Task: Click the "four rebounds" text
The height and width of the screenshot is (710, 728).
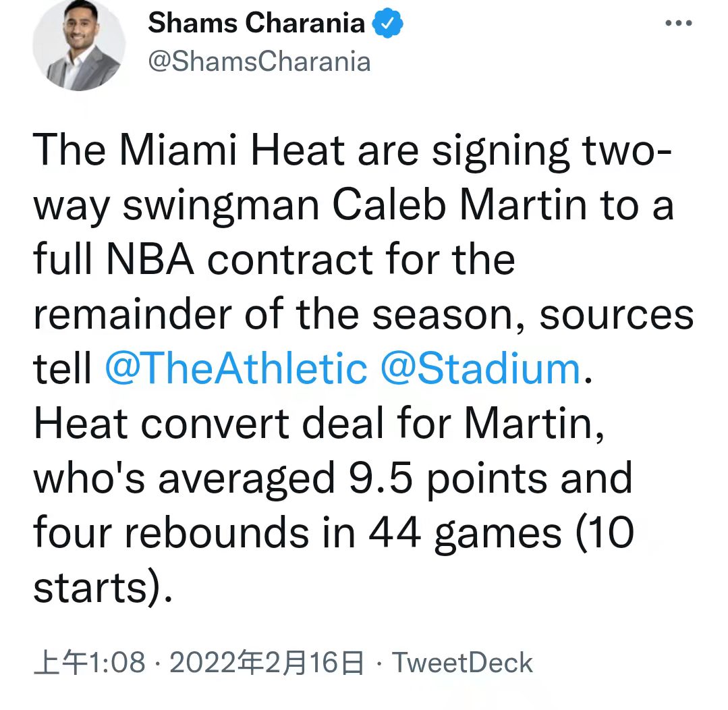Action: 171,532
